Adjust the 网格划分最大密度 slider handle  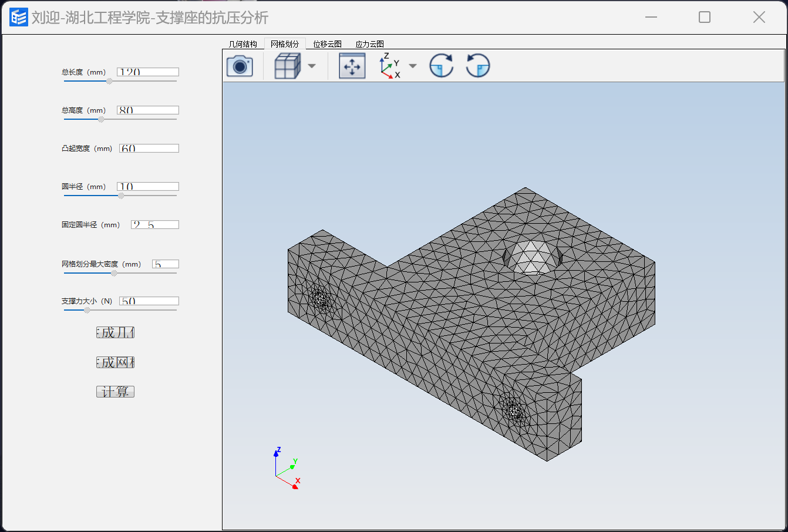click(114, 273)
